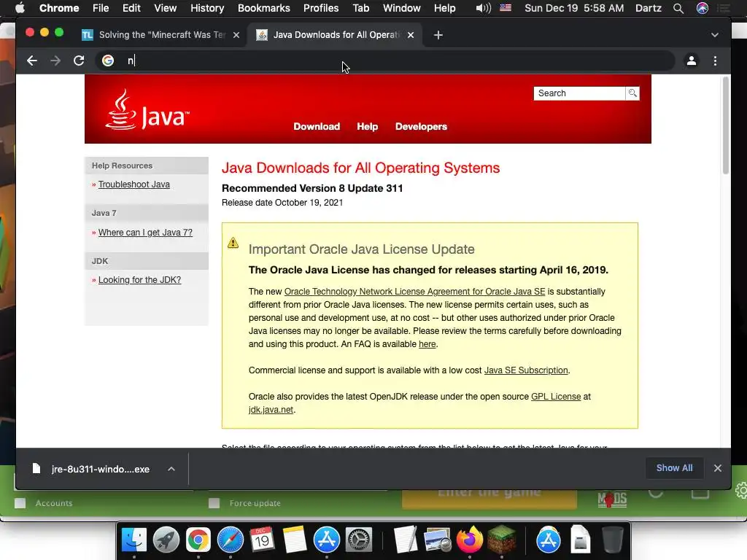
Task: Open Chrome from the Dock
Action: [x=198, y=540]
